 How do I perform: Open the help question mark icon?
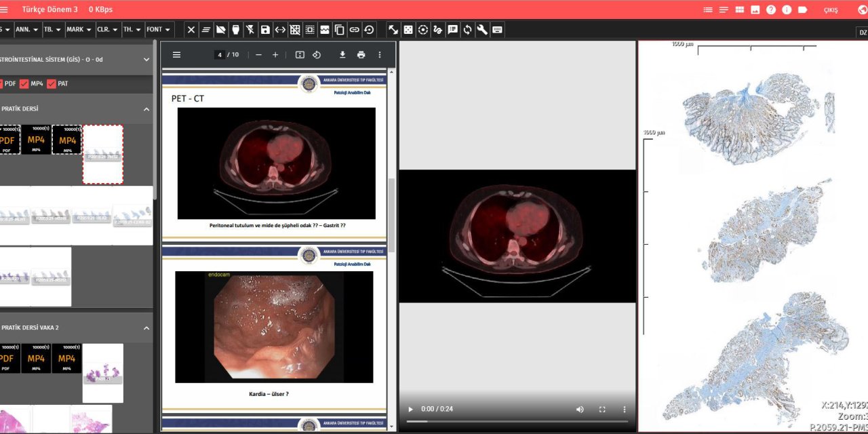(771, 9)
